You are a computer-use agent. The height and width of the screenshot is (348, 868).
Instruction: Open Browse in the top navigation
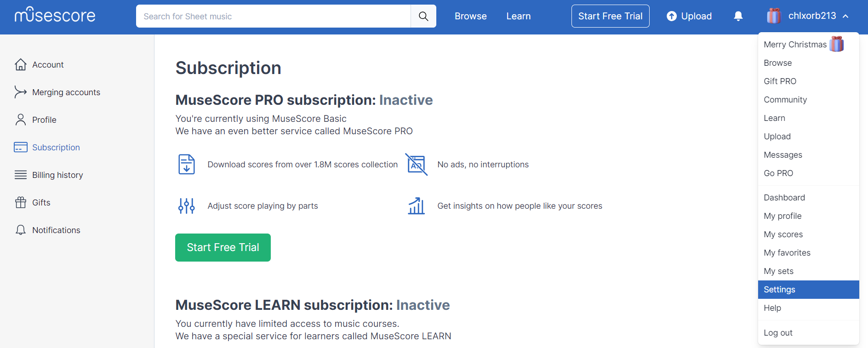pos(471,16)
